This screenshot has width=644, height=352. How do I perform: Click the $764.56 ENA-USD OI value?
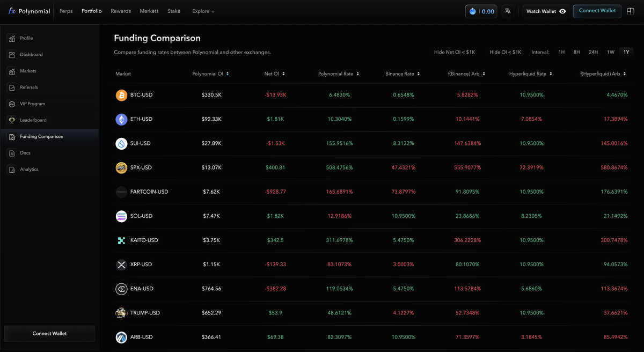(212, 289)
